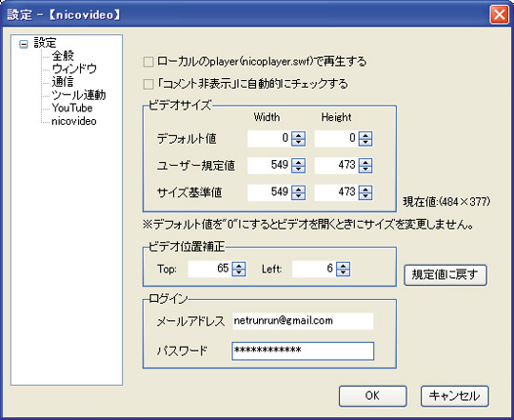Decrease ユーザー規定値 Height spinner down

coord(366,170)
